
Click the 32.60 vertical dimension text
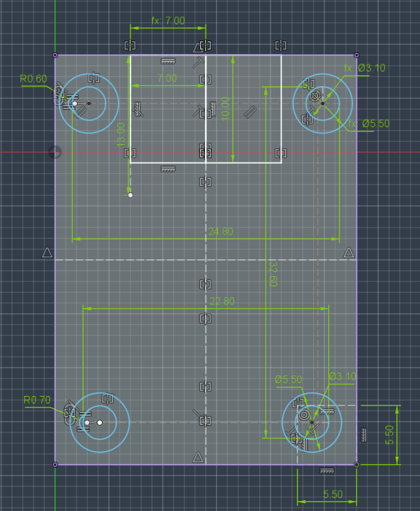[x=273, y=273]
